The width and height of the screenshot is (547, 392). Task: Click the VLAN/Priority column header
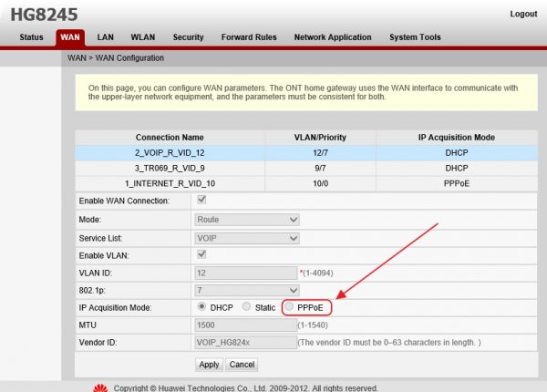click(x=320, y=138)
